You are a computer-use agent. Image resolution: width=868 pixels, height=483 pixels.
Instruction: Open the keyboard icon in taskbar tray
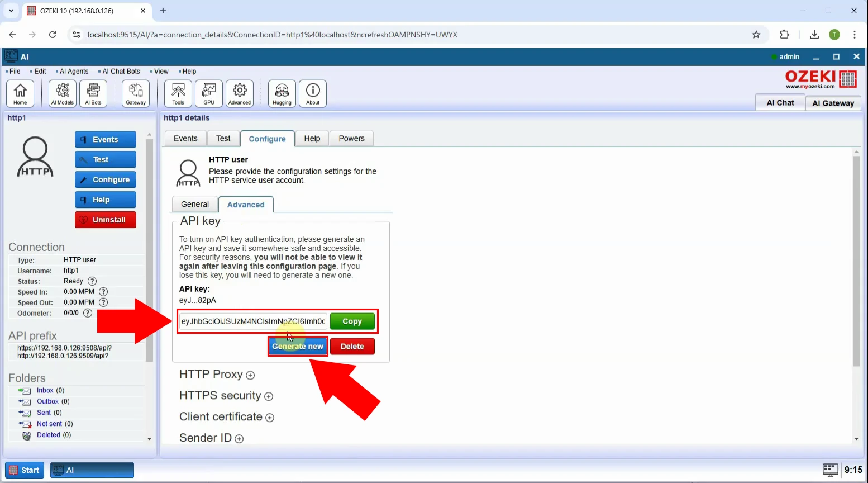(x=831, y=470)
